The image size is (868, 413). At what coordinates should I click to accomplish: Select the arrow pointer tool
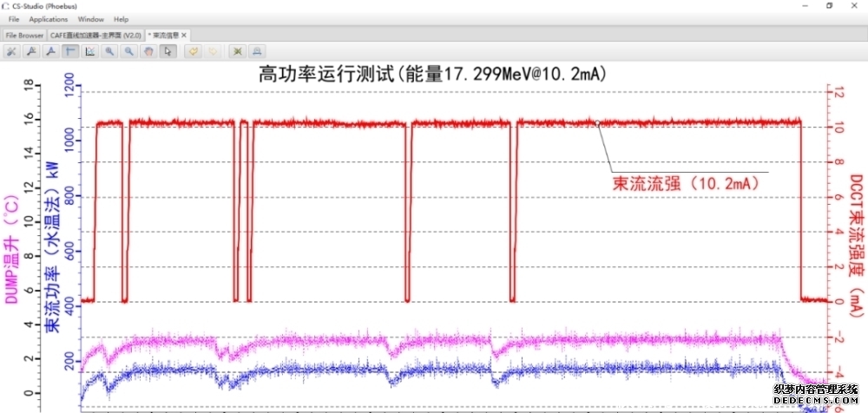click(x=168, y=51)
